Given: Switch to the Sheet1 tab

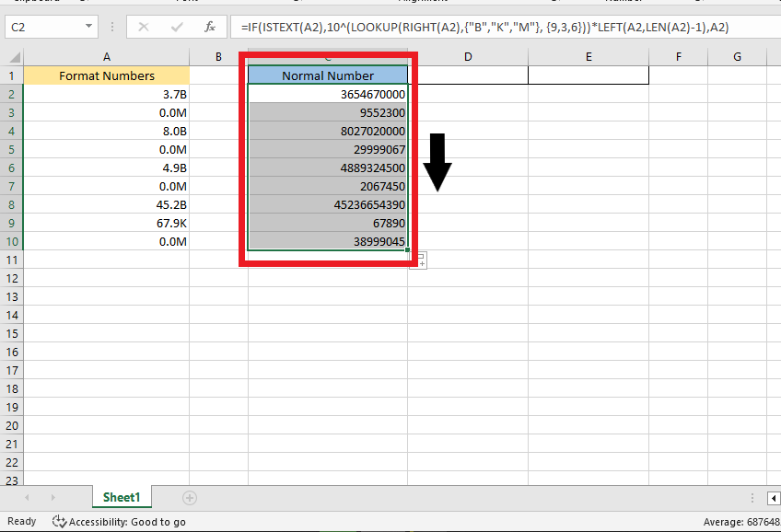Looking at the screenshot, I should [x=122, y=497].
